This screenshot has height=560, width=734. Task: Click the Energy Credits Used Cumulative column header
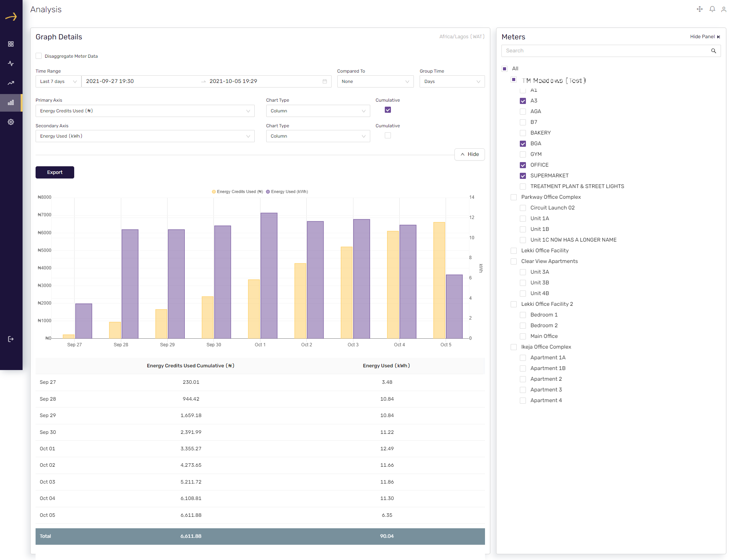pyautogui.click(x=190, y=366)
